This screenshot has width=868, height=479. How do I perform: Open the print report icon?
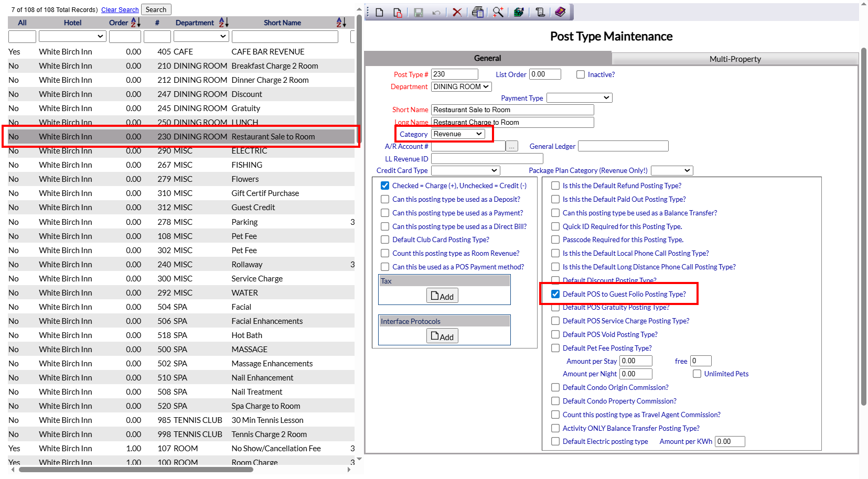477,12
